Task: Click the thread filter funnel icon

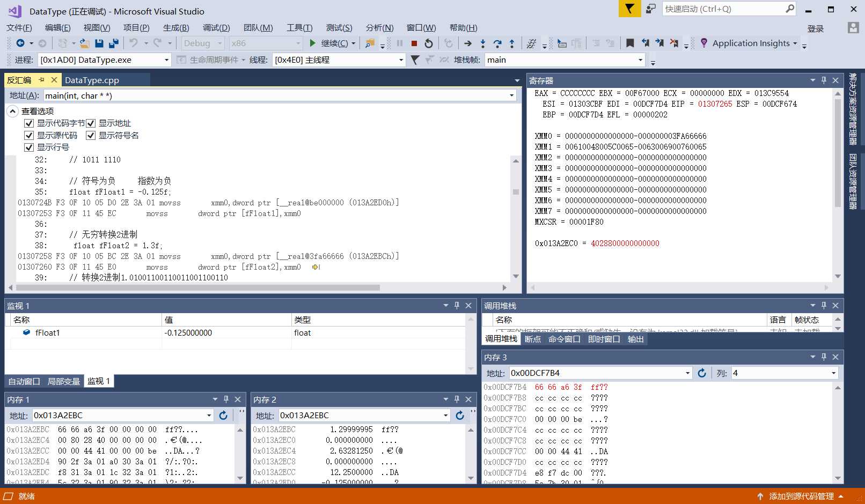Action: point(415,60)
